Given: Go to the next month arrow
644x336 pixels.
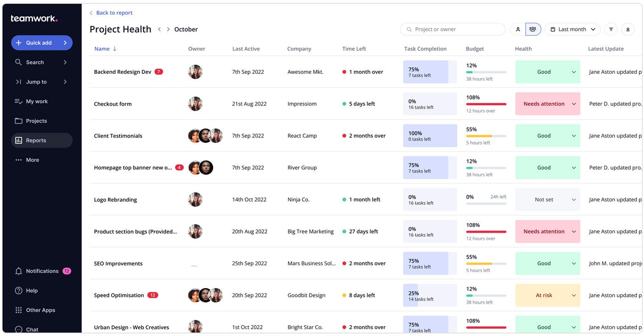Looking at the screenshot, I should [x=168, y=29].
